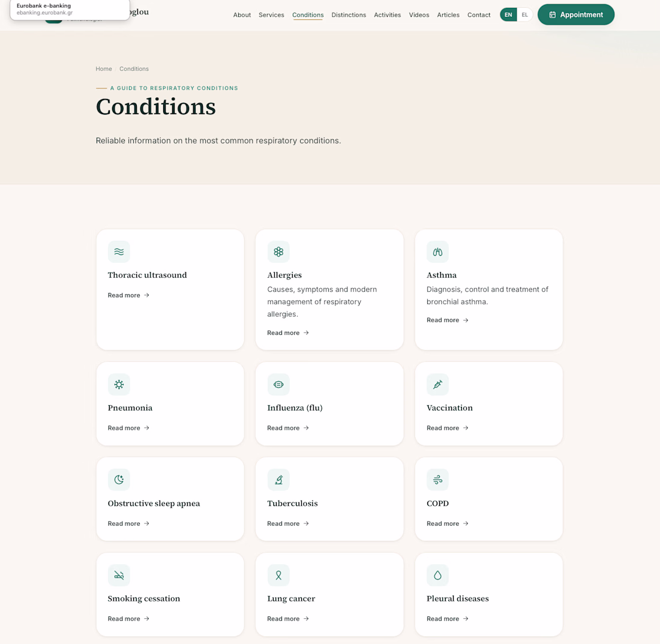Read more about COPD
The image size is (660, 644).
(447, 523)
